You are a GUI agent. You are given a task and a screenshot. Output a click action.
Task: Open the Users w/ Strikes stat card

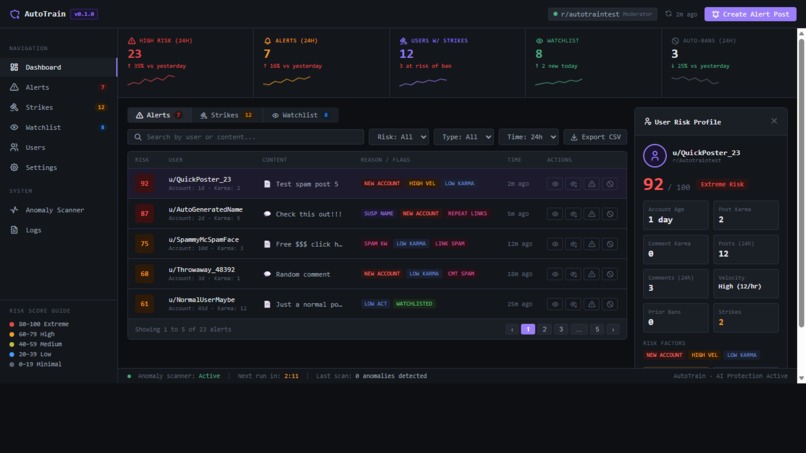click(457, 62)
